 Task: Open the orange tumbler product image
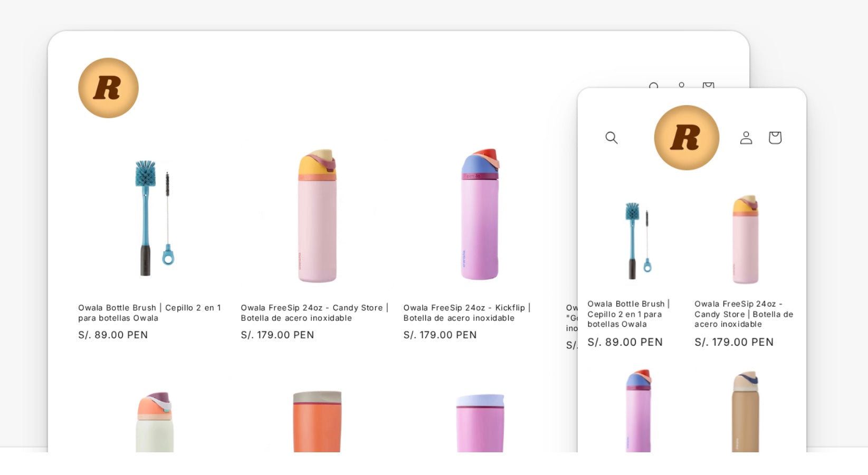pos(317,421)
